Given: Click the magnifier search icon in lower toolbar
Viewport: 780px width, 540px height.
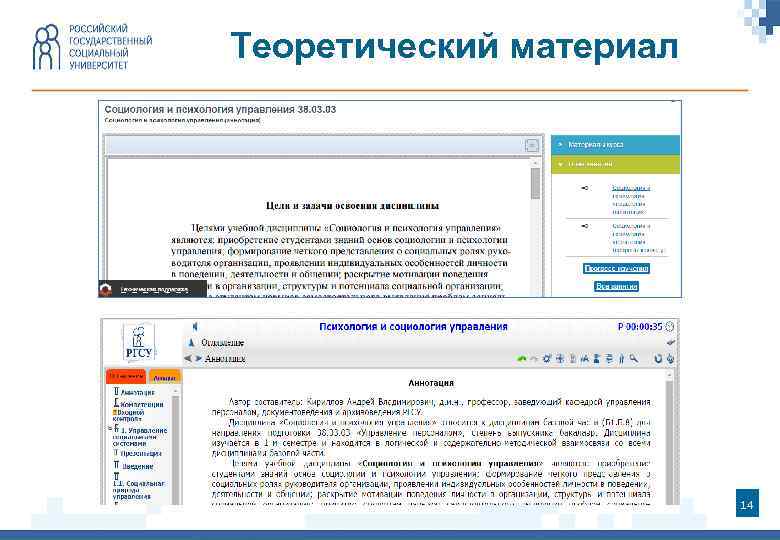Looking at the screenshot, I should (x=633, y=359).
